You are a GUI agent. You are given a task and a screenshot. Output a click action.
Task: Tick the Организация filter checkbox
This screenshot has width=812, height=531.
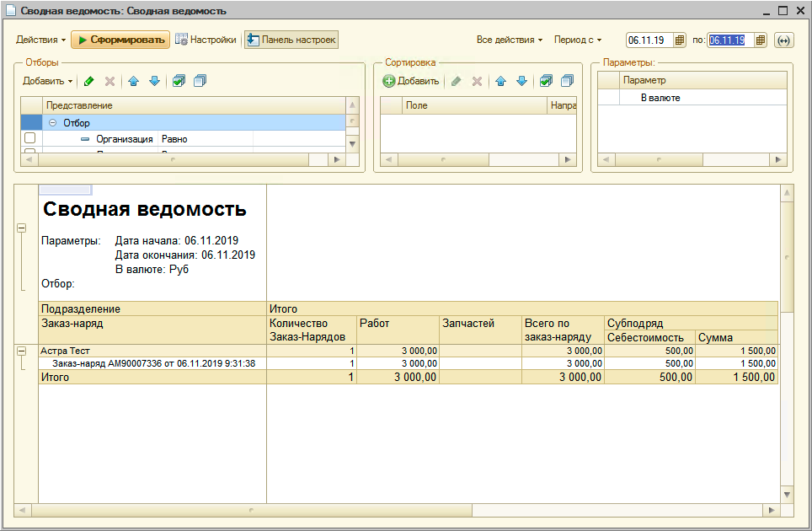(x=30, y=137)
